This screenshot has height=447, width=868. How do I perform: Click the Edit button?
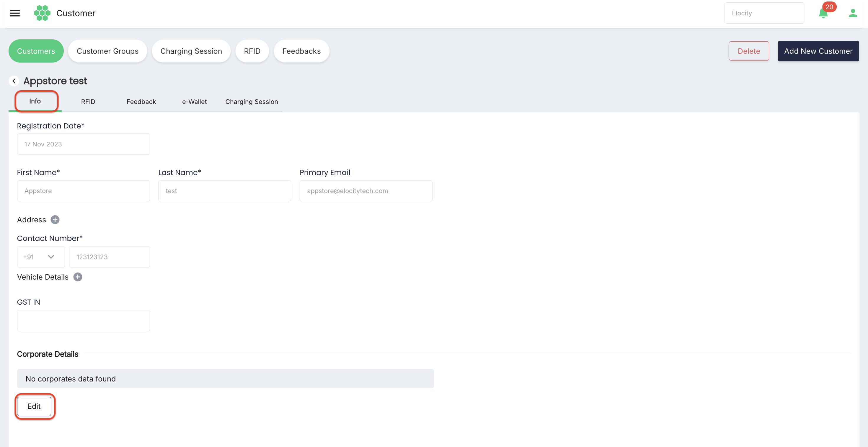[x=34, y=406]
